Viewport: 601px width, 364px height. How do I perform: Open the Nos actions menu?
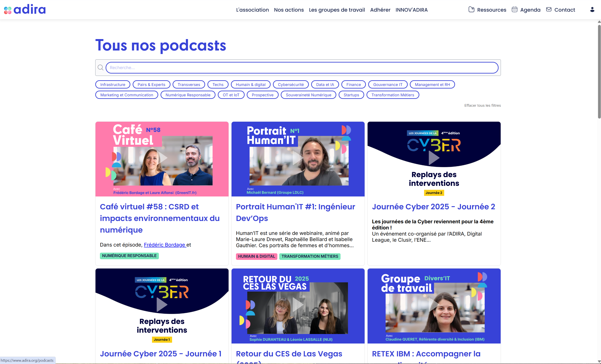289,10
